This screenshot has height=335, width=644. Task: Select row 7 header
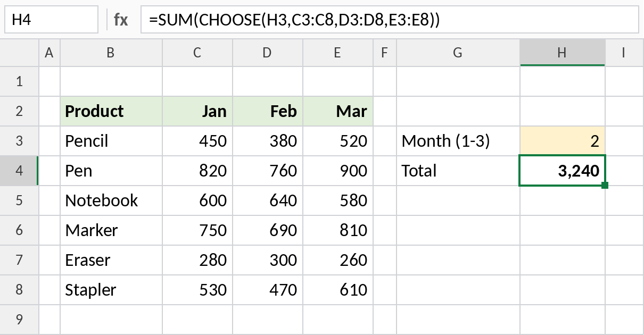coord(19,260)
